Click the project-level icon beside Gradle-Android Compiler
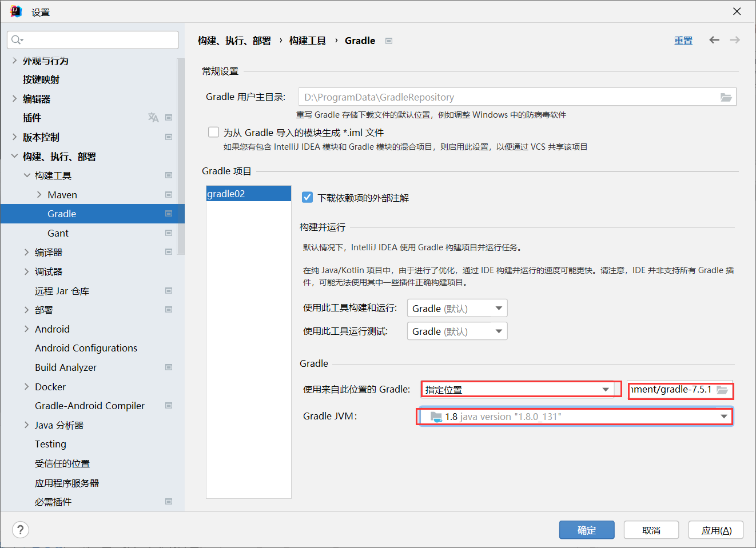 169,405
